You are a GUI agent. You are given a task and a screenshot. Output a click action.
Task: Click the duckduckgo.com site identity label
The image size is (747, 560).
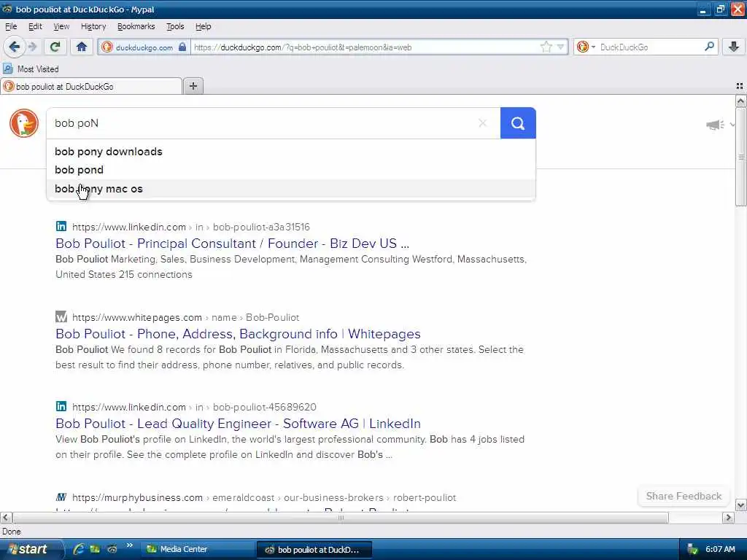(x=144, y=47)
